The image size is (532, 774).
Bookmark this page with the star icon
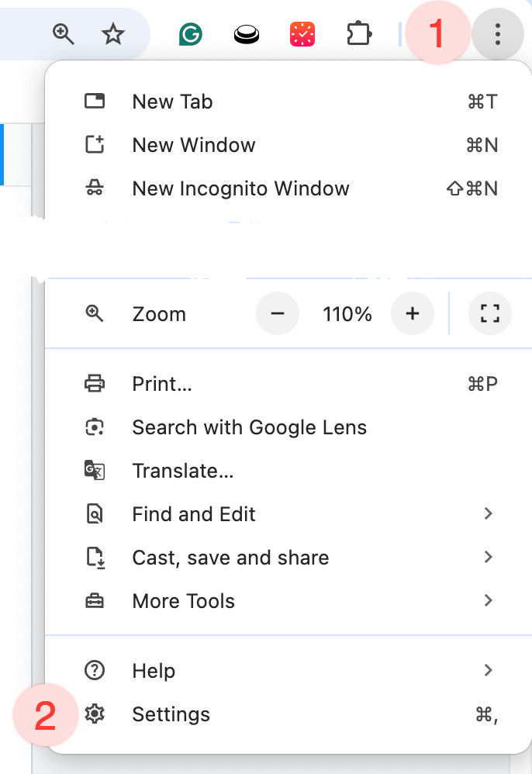click(x=113, y=33)
